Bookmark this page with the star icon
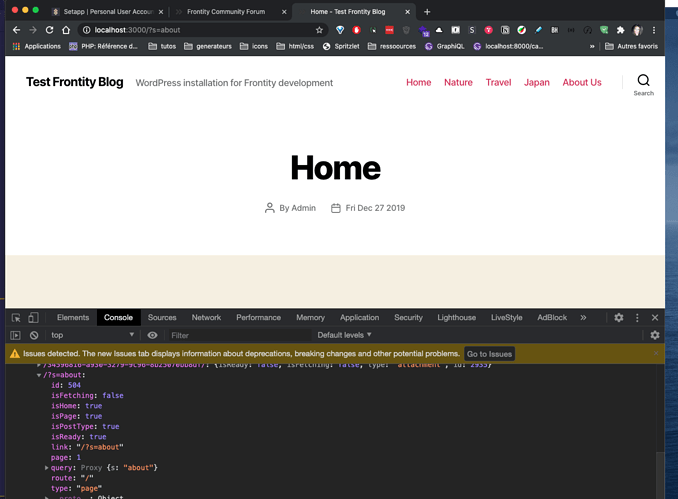The image size is (678, 499). click(x=319, y=30)
